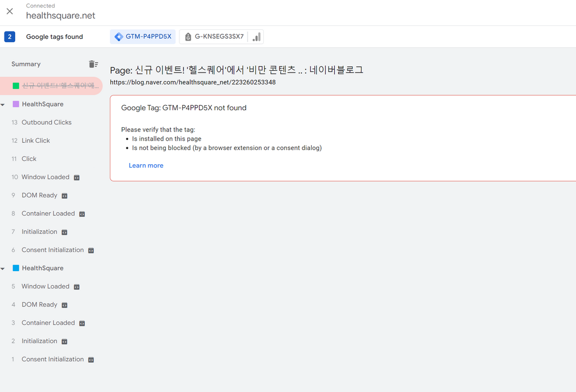Open the GTM-P4PPD5X container tab
576x392 pixels.
pos(143,37)
